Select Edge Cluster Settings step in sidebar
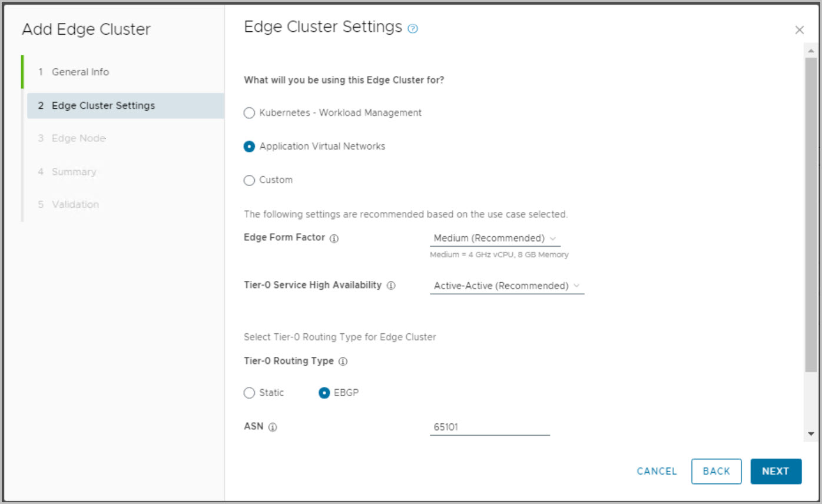Screen dimensions: 822x504 click(x=103, y=105)
